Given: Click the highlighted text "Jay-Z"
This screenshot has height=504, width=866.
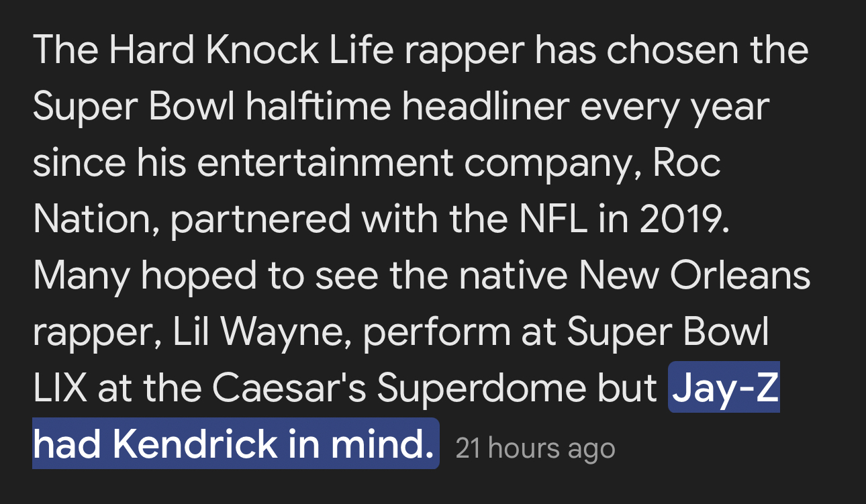Looking at the screenshot, I should tap(724, 388).
